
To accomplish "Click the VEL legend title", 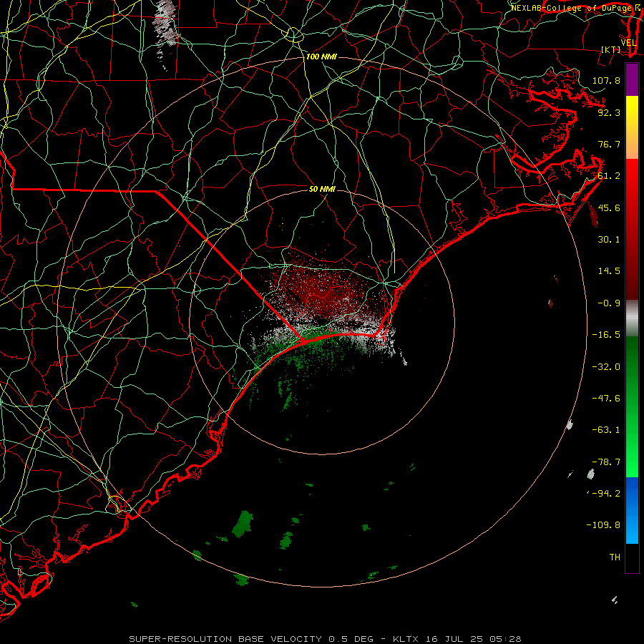I will tap(628, 43).
